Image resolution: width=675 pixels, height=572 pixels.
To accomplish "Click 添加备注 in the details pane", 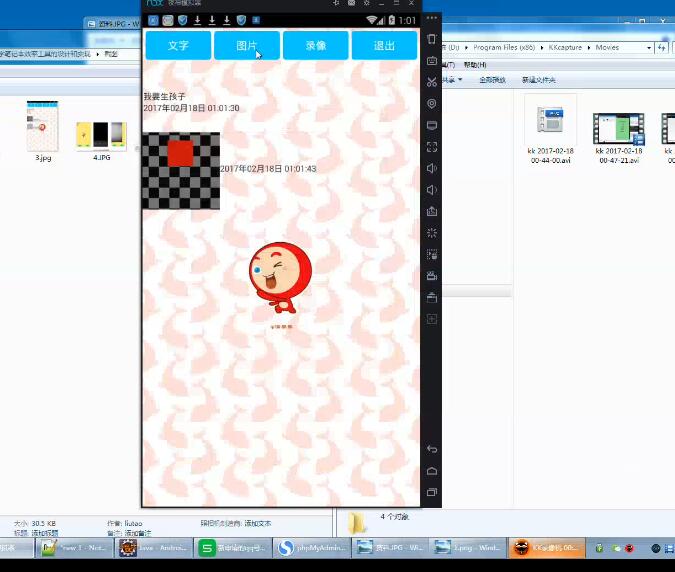I will tap(138, 533).
